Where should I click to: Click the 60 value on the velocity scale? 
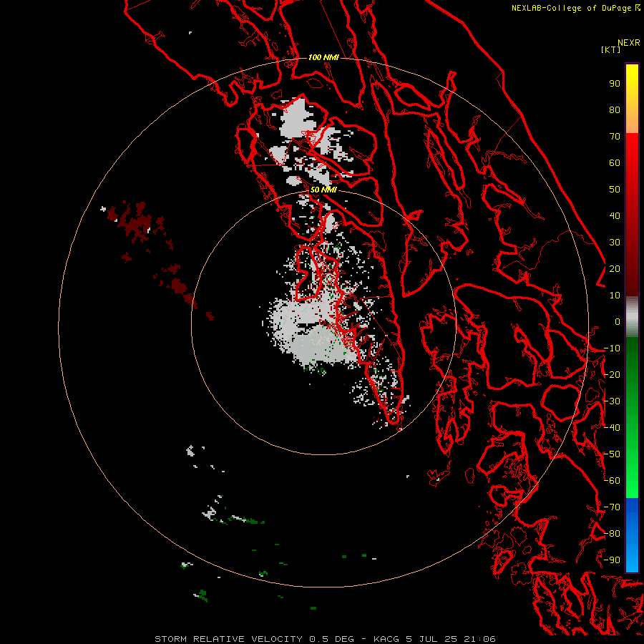(615, 163)
